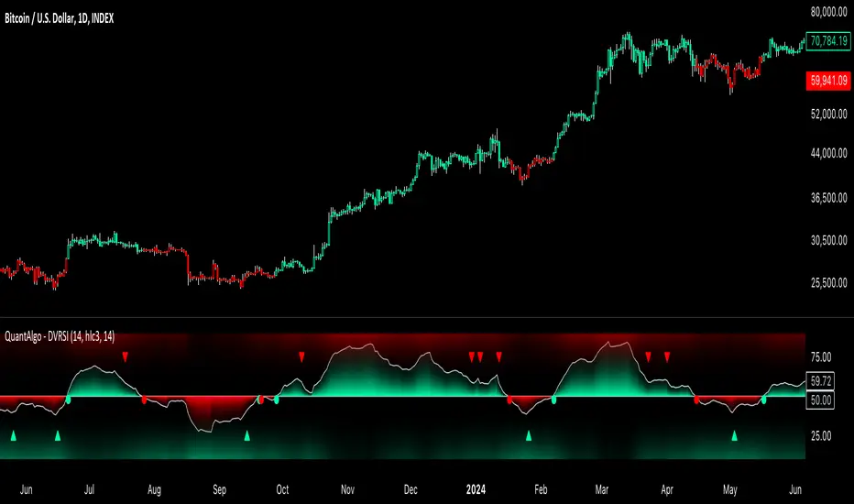Click the red midline-cross dot in mid-April
Viewport: 854px width, 504px height.
click(696, 400)
